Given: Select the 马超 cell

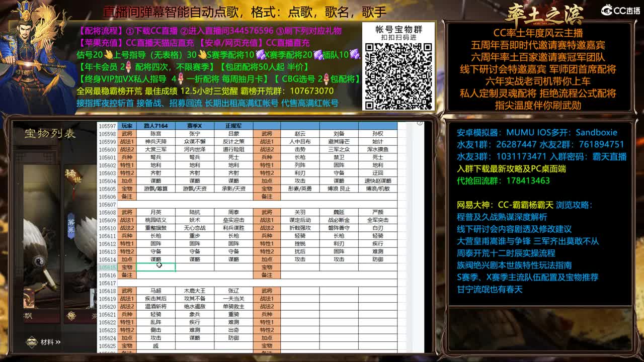Looking at the screenshot, I should pyautogui.click(x=156, y=291).
